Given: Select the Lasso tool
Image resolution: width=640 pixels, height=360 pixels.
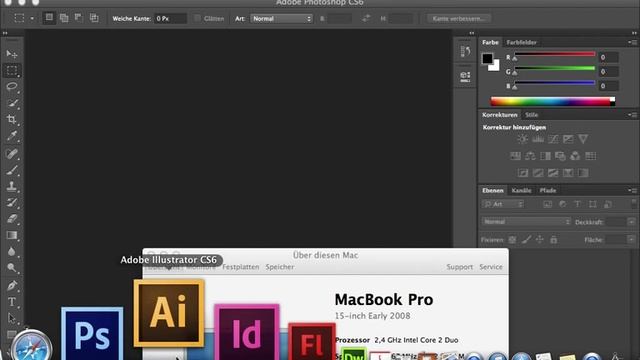Looking at the screenshot, I should 12,87.
